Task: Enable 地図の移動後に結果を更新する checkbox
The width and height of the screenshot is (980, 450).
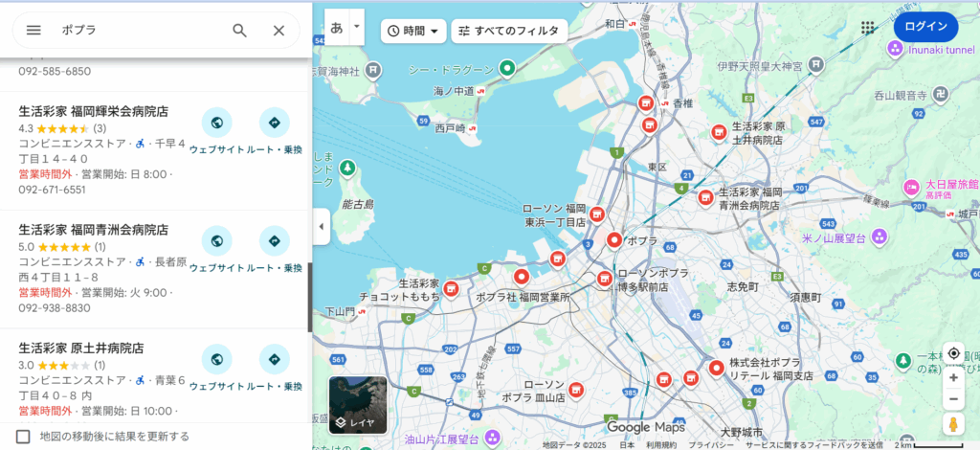Action: tap(23, 437)
